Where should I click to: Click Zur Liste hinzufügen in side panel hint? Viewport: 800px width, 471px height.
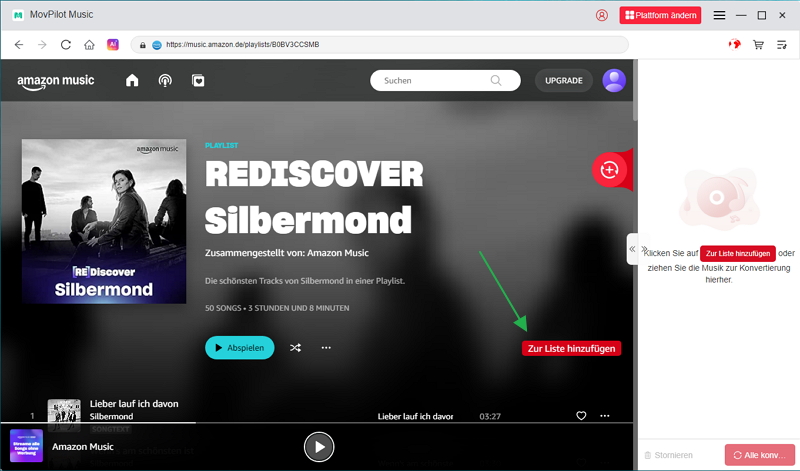coord(738,254)
